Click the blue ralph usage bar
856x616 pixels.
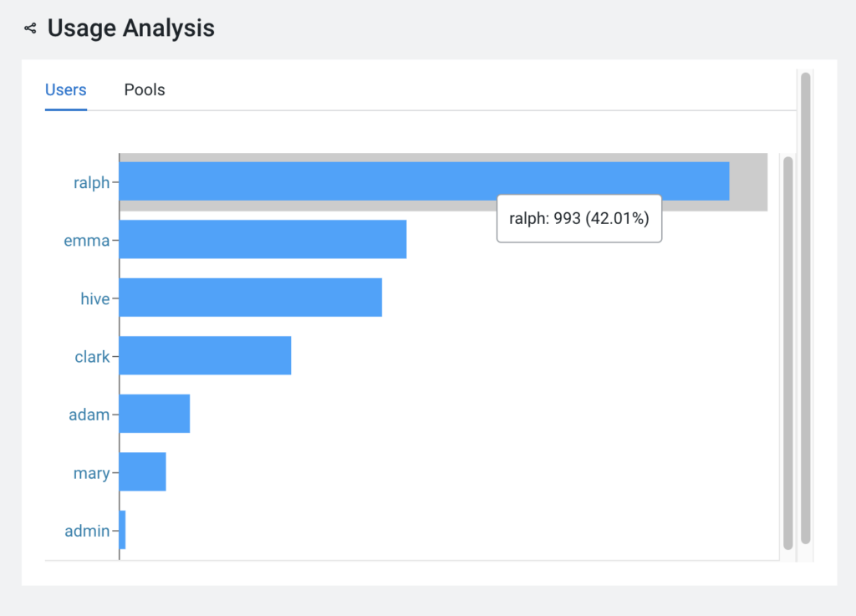click(x=424, y=181)
